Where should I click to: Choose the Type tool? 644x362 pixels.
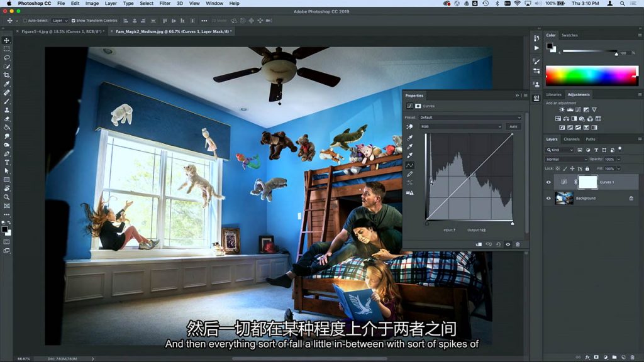6,162
